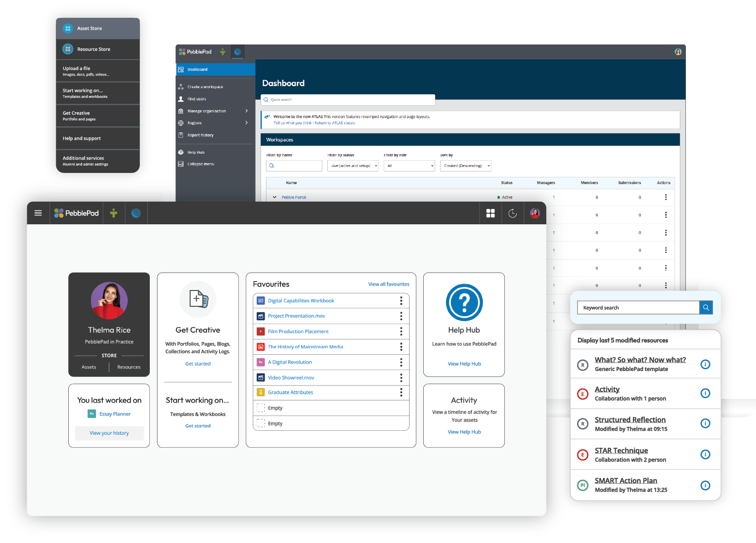Click info icon for Structured Reflection

point(705,423)
